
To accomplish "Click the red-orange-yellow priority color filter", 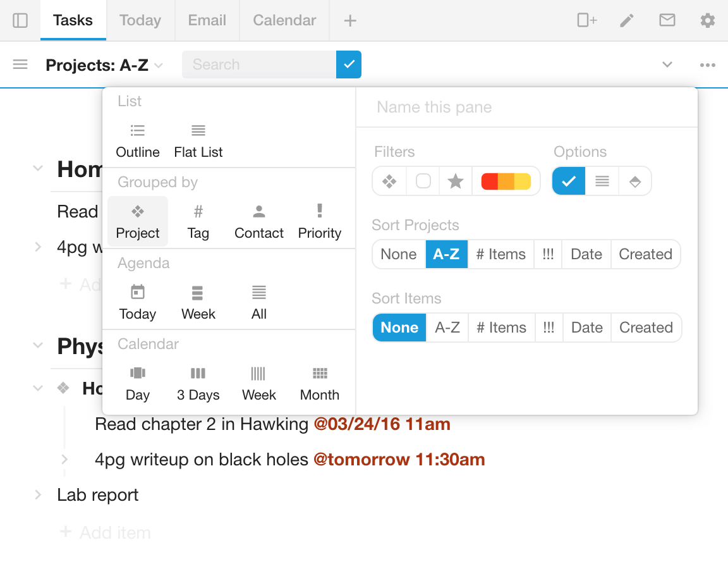I will pos(506,181).
